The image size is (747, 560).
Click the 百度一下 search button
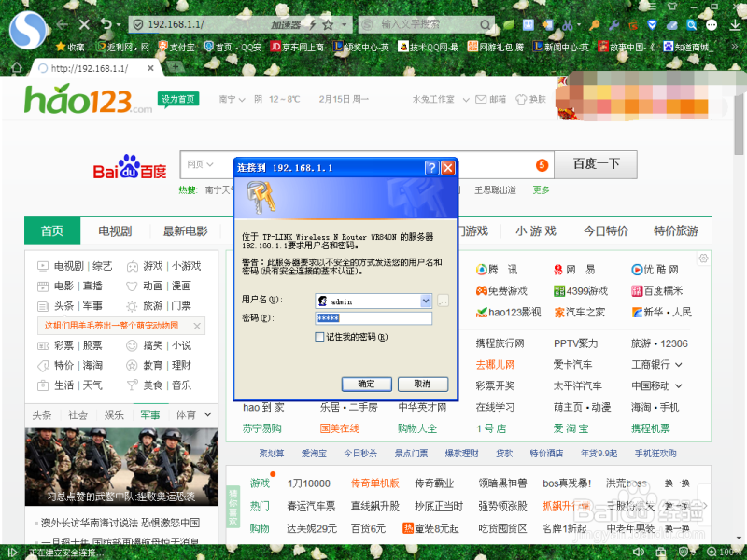[x=596, y=164]
